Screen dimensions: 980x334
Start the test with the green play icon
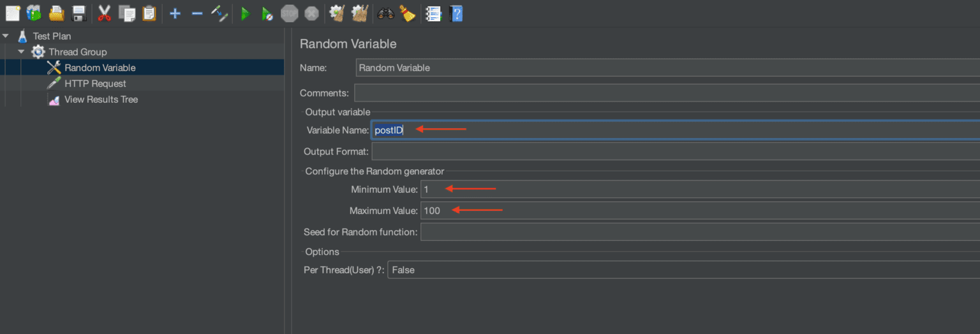(x=245, y=13)
